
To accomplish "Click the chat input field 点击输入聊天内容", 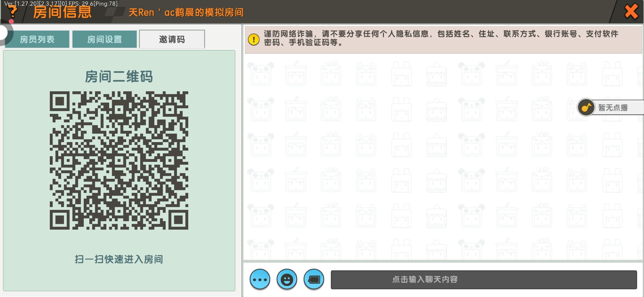I will [x=484, y=279].
